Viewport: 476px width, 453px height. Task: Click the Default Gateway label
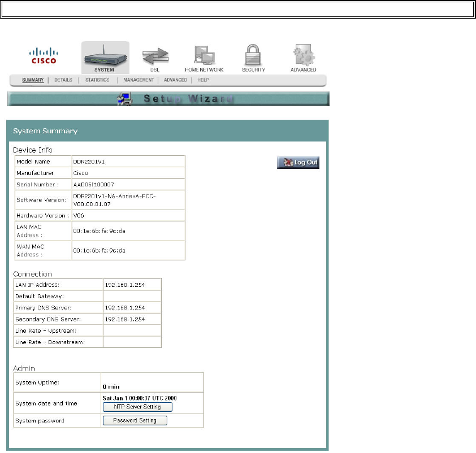coord(40,296)
